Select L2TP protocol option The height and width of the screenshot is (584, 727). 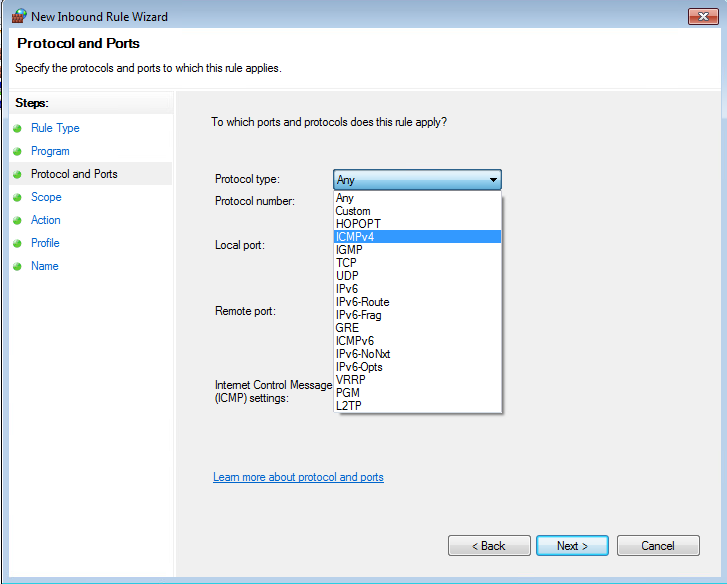[x=417, y=406]
